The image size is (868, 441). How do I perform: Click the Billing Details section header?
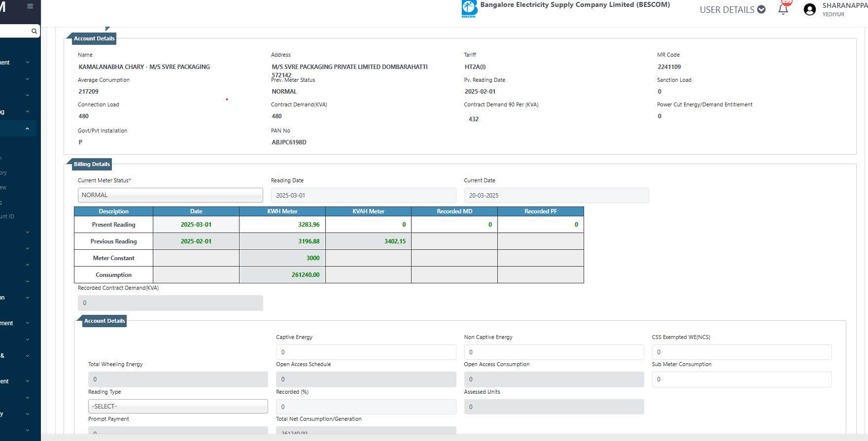92,164
